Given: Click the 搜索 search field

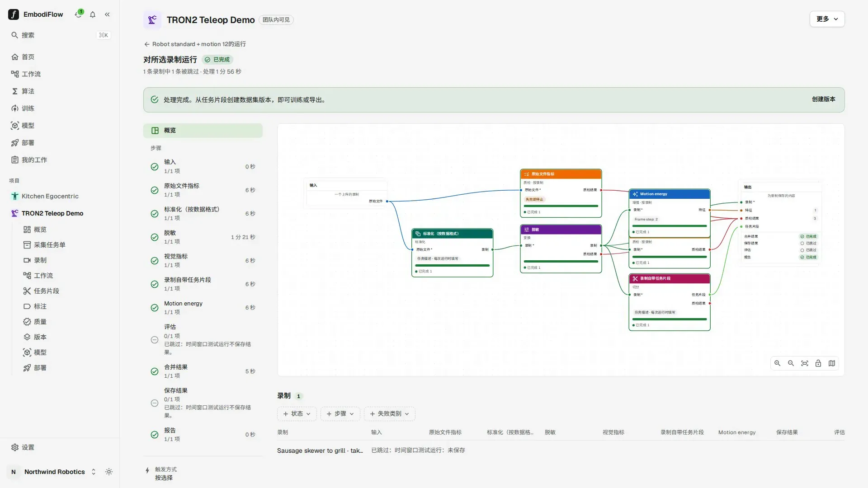Looking at the screenshot, I should coord(60,35).
